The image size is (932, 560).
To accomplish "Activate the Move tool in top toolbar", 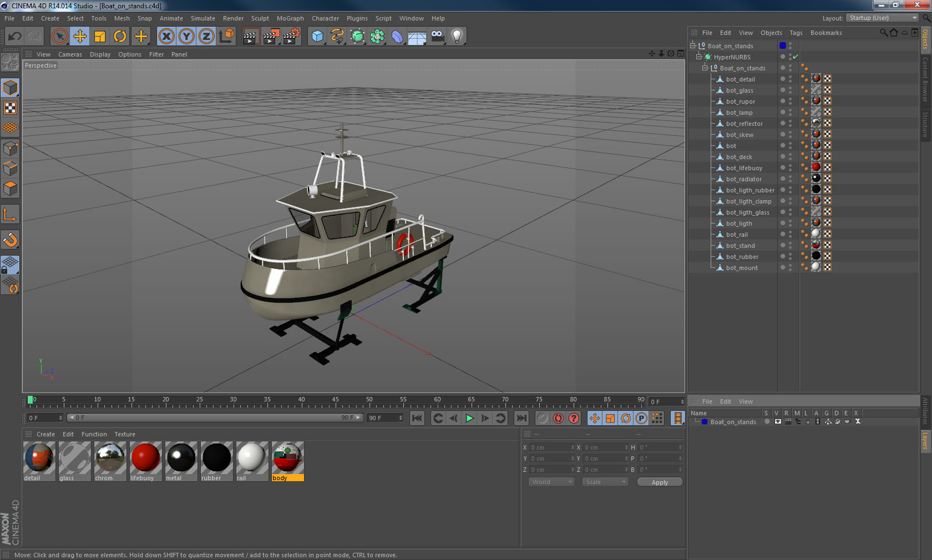I will coord(80,37).
